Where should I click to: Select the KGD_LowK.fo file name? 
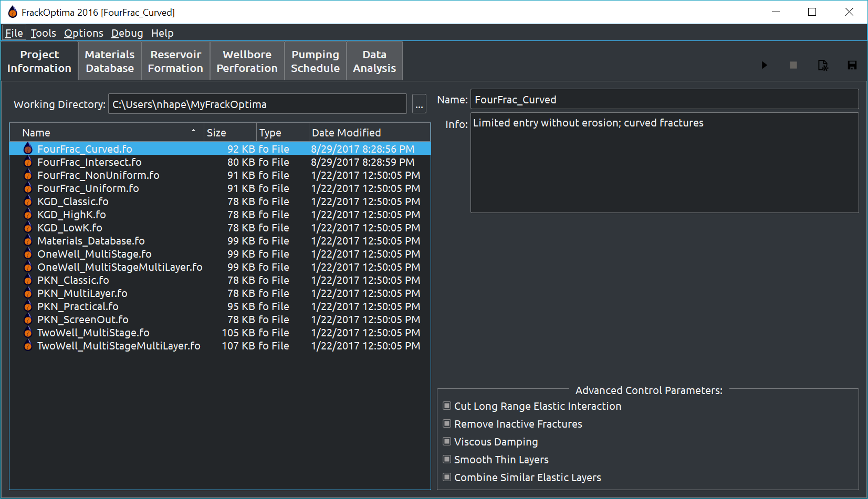click(70, 228)
